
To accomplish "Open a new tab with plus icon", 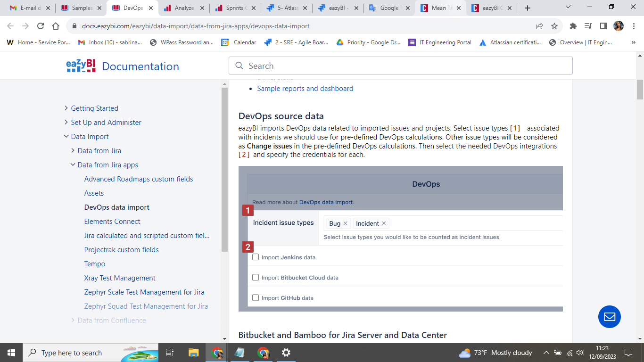I will [x=528, y=8].
